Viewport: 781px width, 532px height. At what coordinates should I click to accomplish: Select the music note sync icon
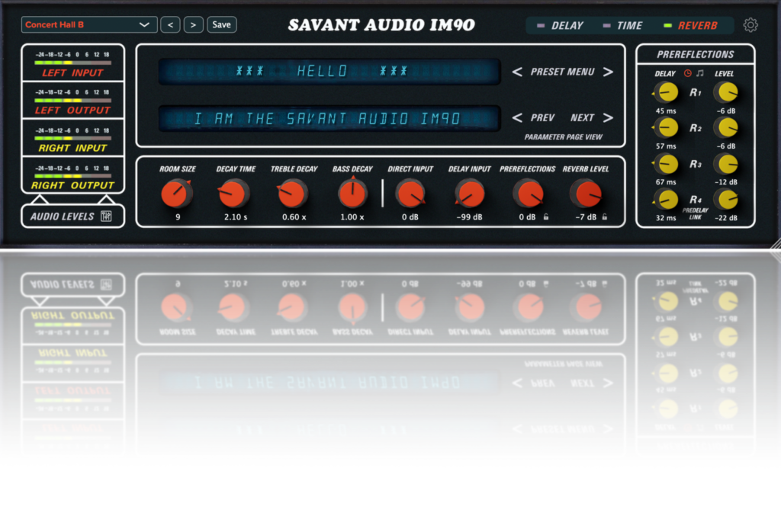[x=700, y=74]
